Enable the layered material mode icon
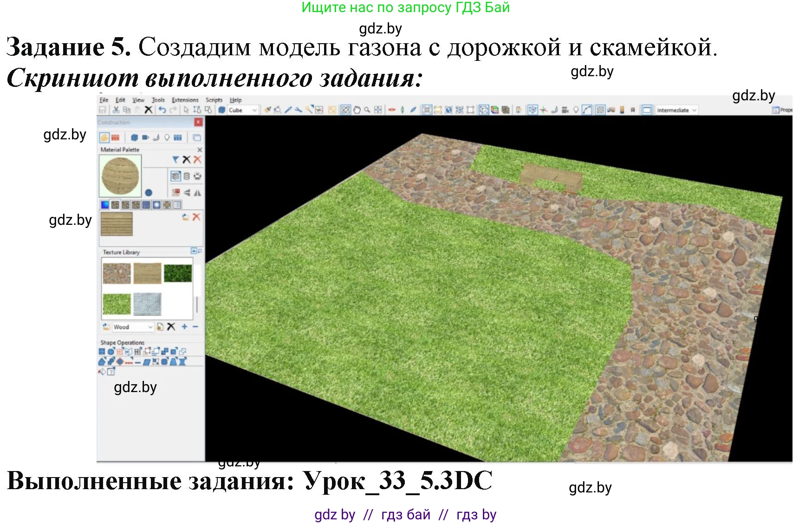The width and height of the screenshot is (812, 524). click(177, 176)
